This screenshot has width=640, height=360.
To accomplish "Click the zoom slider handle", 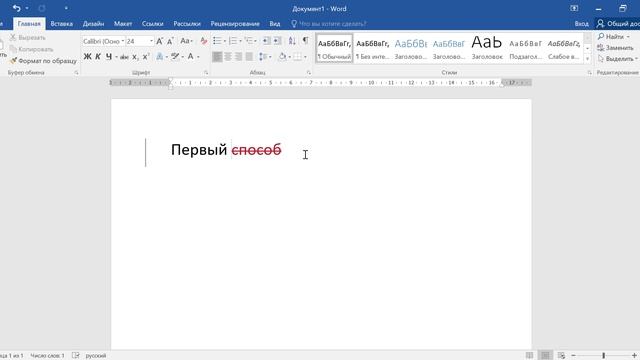I will (x=604, y=356).
